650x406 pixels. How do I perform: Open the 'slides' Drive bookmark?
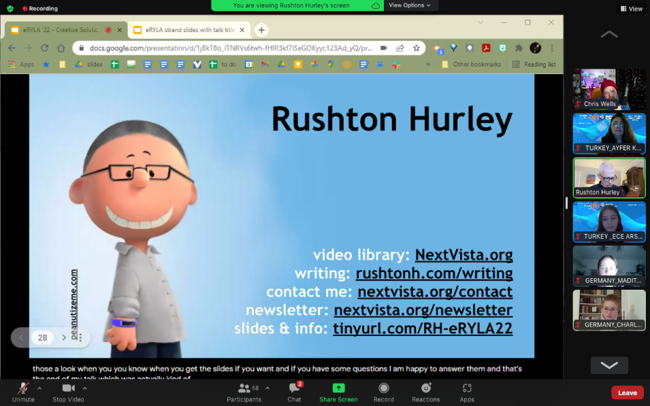point(89,64)
